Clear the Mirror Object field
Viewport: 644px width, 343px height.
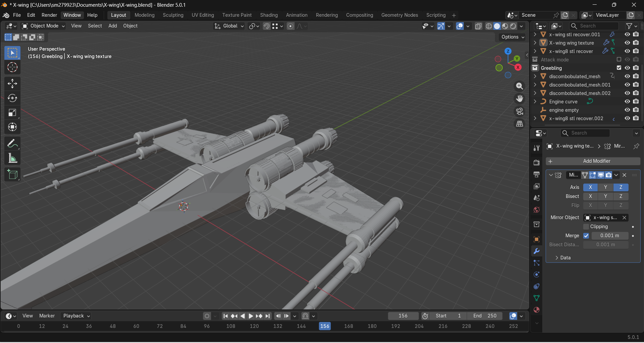click(x=624, y=217)
